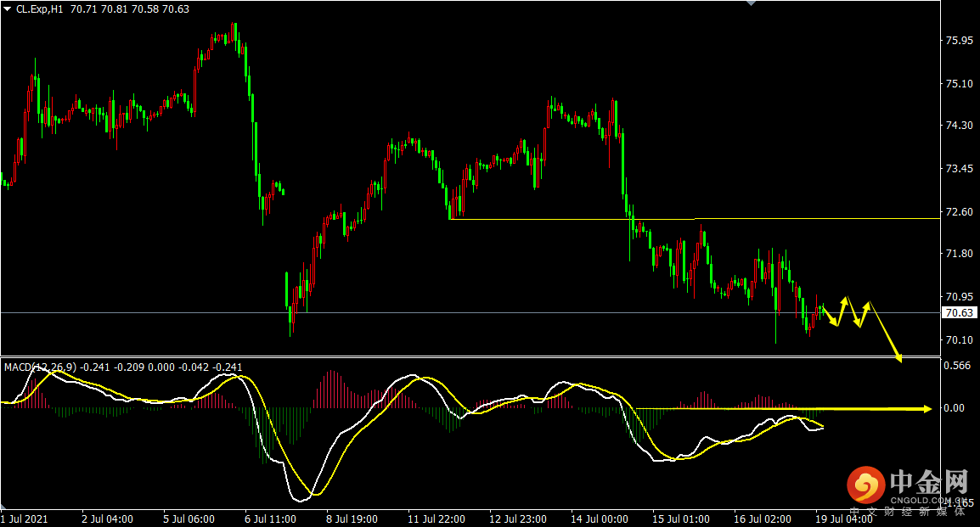Click the 11 Jul 22:00 time label
Screen dimensions: 980x527
436,519
